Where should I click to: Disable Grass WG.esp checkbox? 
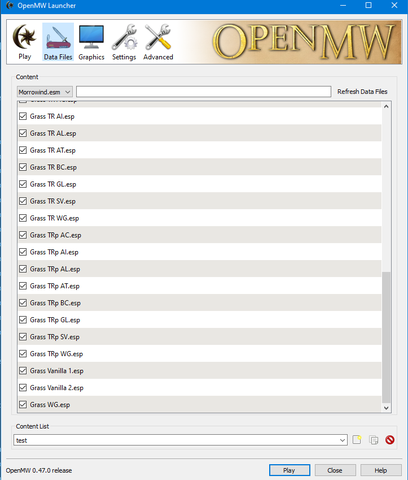(x=23, y=405)
